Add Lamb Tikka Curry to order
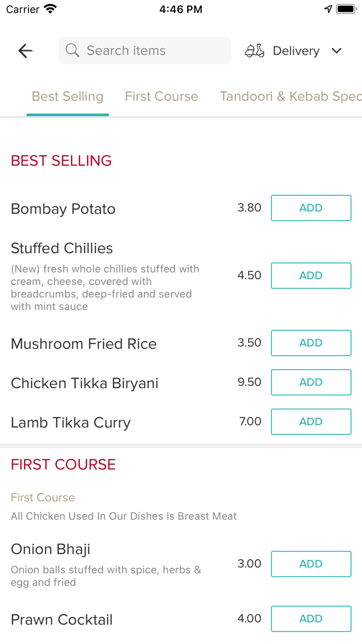The width and height of the screenshot is (362, 644). (311, 421)
